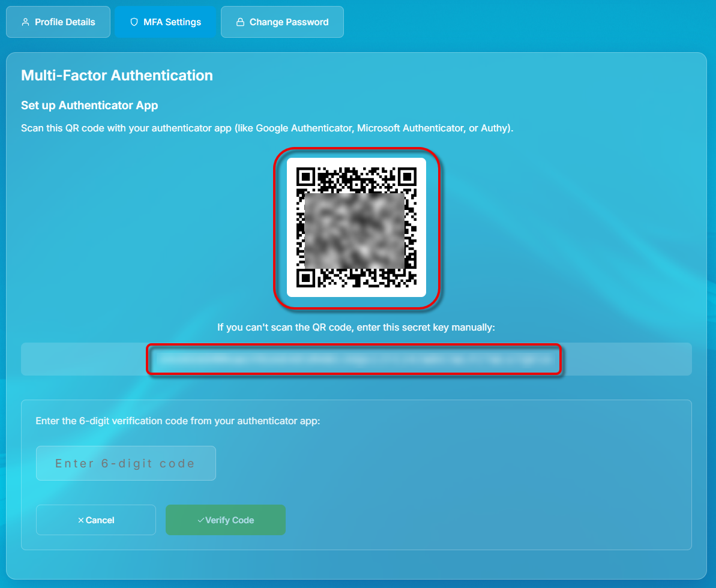716x588 pixels.
Task: Click the Set up Authenticator App subtitle
Action: tap(89, 105)
